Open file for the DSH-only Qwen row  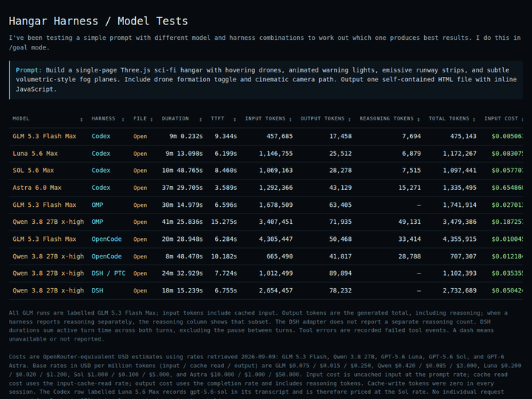point(140,291)
